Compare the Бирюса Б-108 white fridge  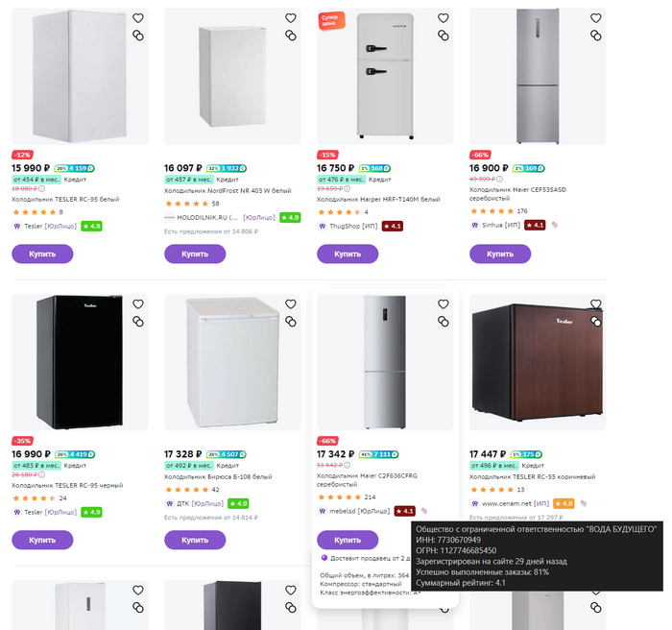point(291,321)
